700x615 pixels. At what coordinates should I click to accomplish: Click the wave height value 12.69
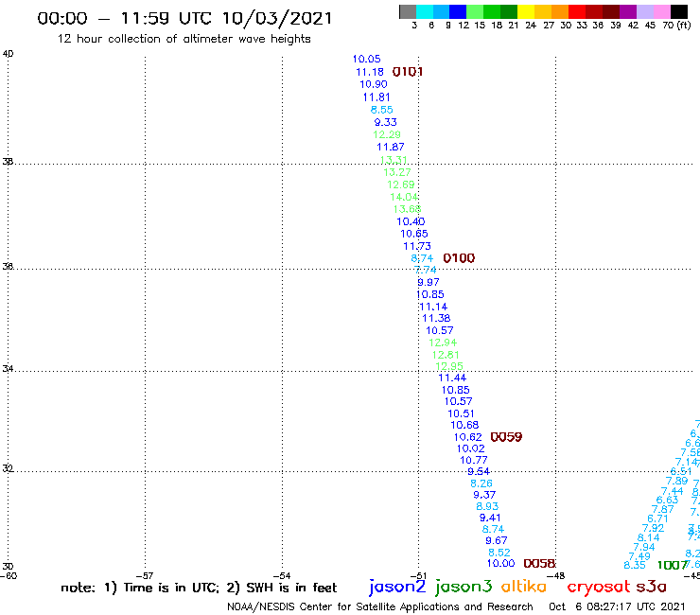(401, 184)
